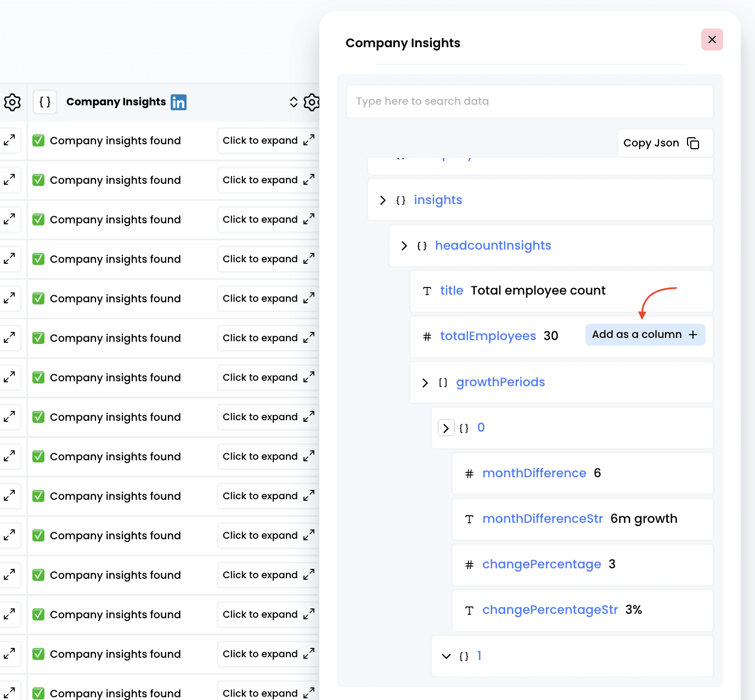Click the monthDifference key
Screen dimensions: 755x700
(534, 473)
